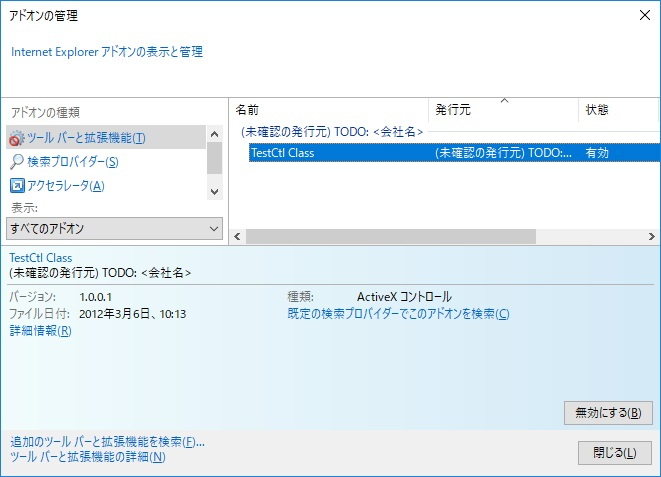
Task: Click left arrow of horizontal scrollbar
Action: coord(237,236)
